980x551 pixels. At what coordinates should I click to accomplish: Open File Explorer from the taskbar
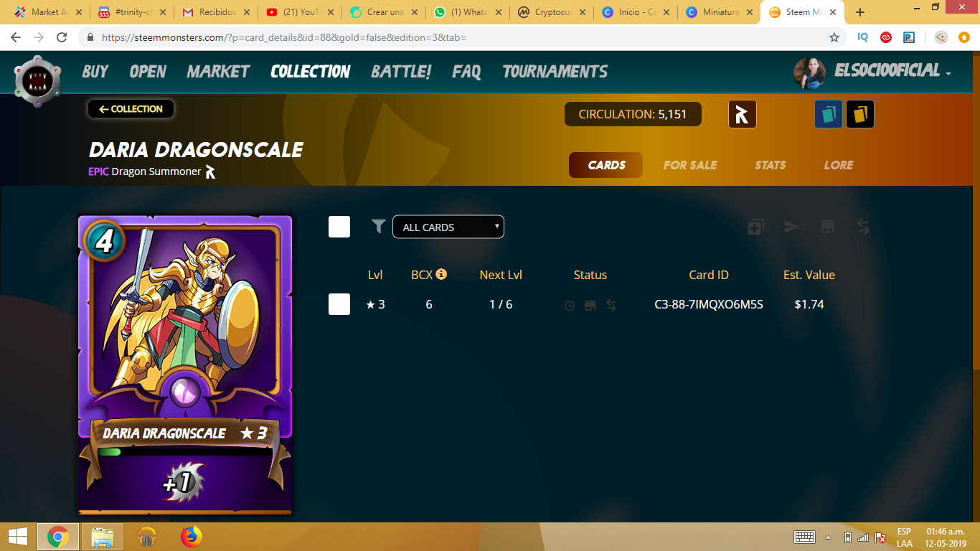102,536
